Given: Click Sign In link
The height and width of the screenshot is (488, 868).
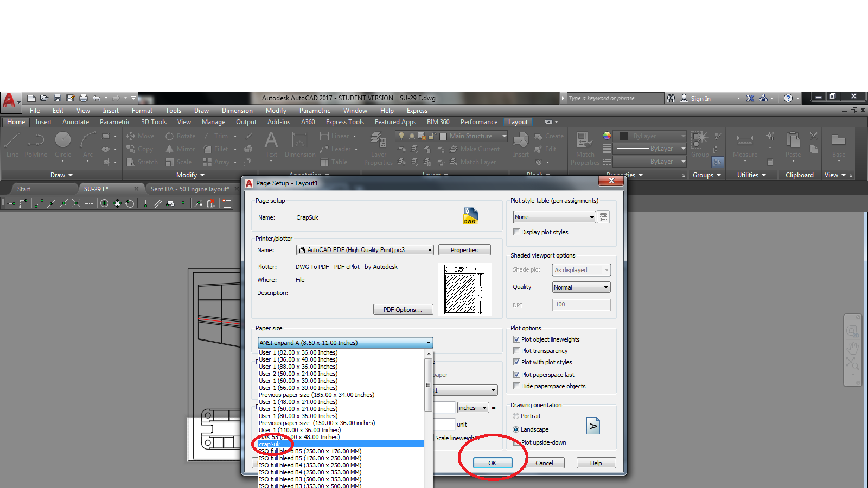Looking at the screenshot, I should coord(700,99).
